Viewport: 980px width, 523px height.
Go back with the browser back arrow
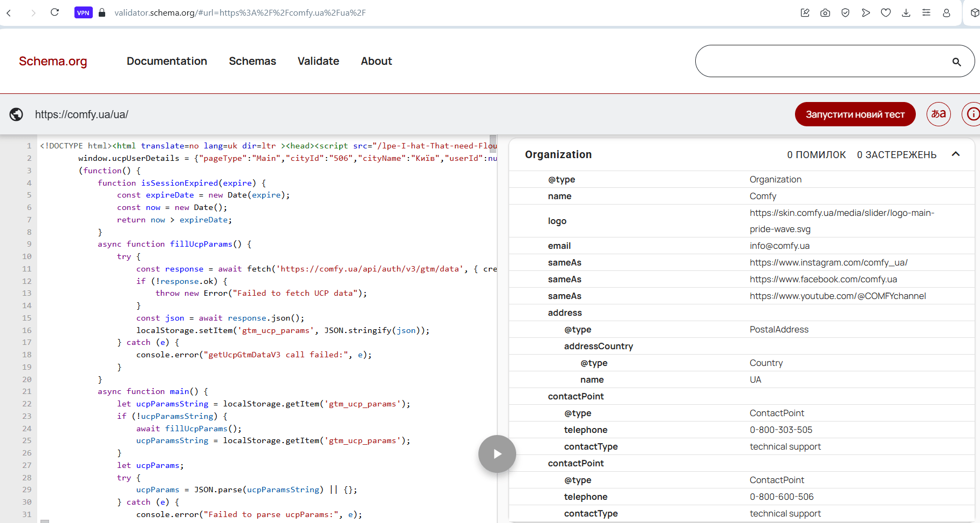(9, 12)
